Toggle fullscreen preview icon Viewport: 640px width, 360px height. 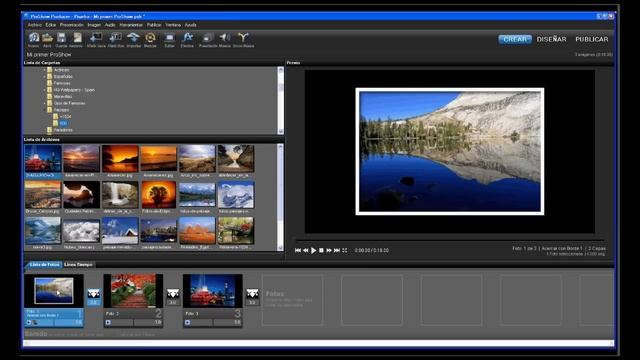pos(345,250)
